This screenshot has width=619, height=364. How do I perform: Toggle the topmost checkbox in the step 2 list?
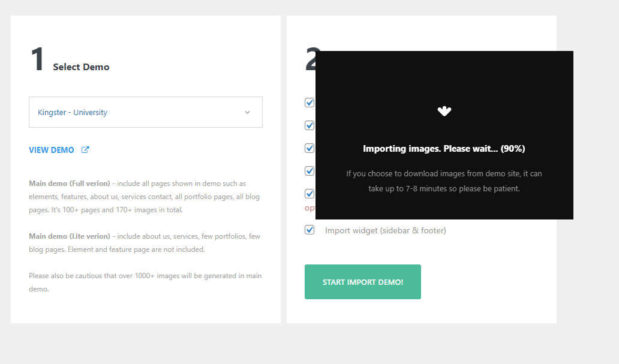(x=309, y=103)
